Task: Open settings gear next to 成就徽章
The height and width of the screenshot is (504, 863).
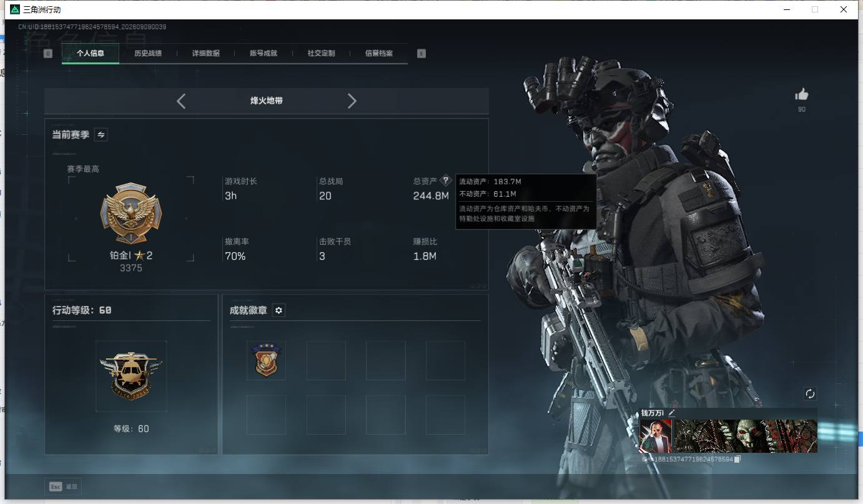Action: click(x=279, y=310)
